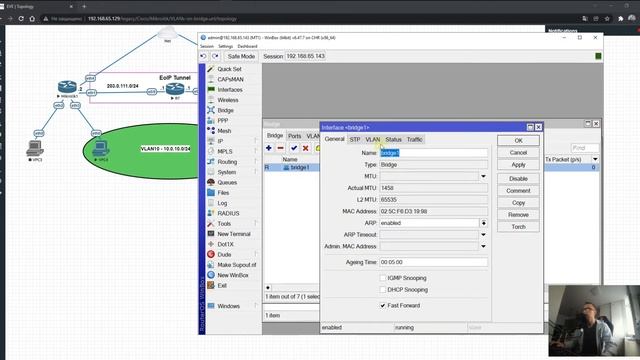Bookmark the page with the star icon
Screen dimensions: 640x360
coord(607,19)
